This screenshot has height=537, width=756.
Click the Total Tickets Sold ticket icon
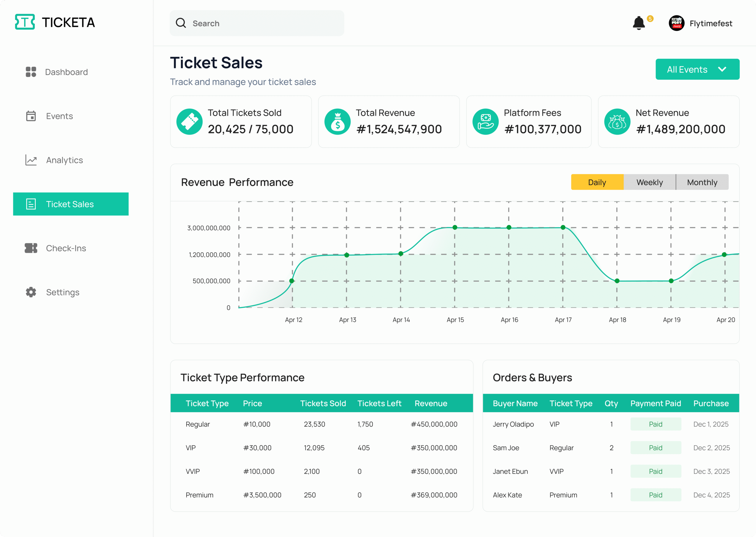coord(189,122)
